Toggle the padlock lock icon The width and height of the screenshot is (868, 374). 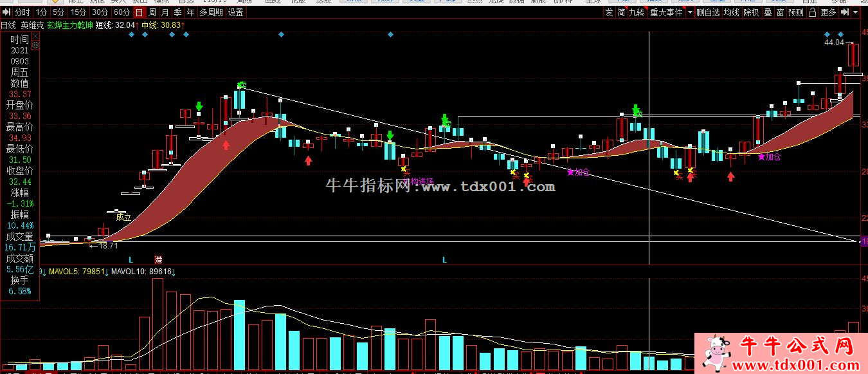pyautogui.click(x=813, y=12)
